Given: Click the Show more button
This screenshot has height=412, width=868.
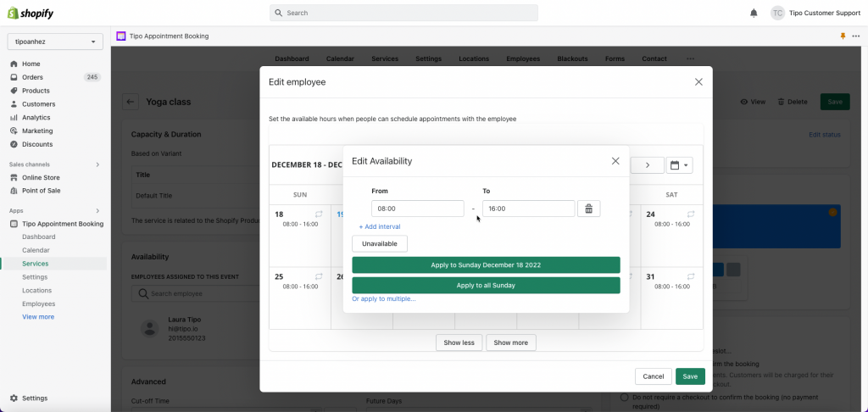Looking at the screenshot, I should [511, 342].
